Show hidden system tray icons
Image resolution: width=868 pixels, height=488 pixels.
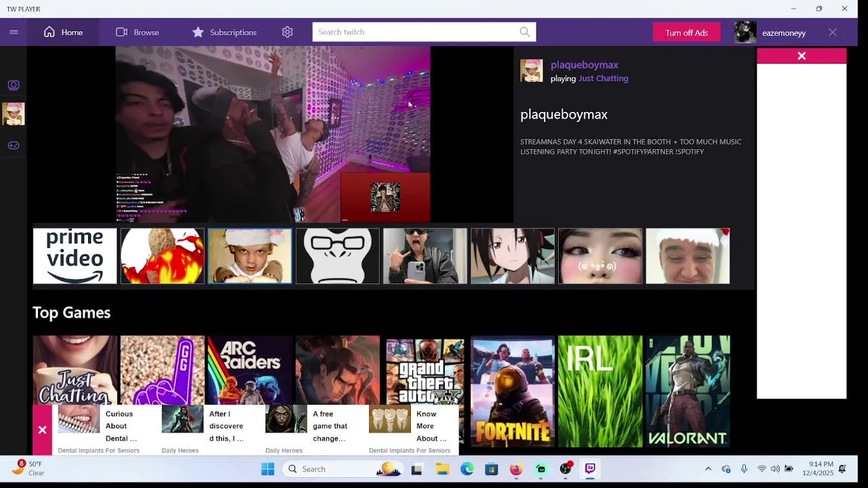coord(708,469)
